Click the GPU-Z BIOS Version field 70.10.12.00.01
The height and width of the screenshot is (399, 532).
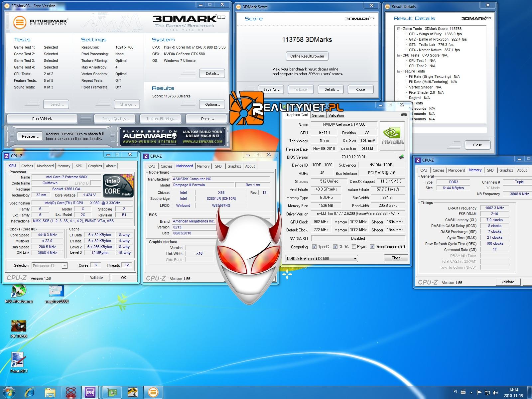[353, 157]
